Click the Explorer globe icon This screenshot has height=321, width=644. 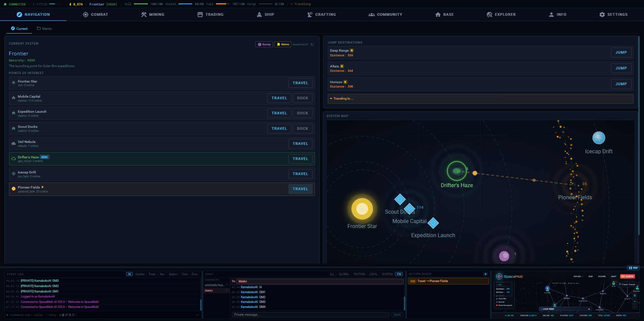coord(490,14)
